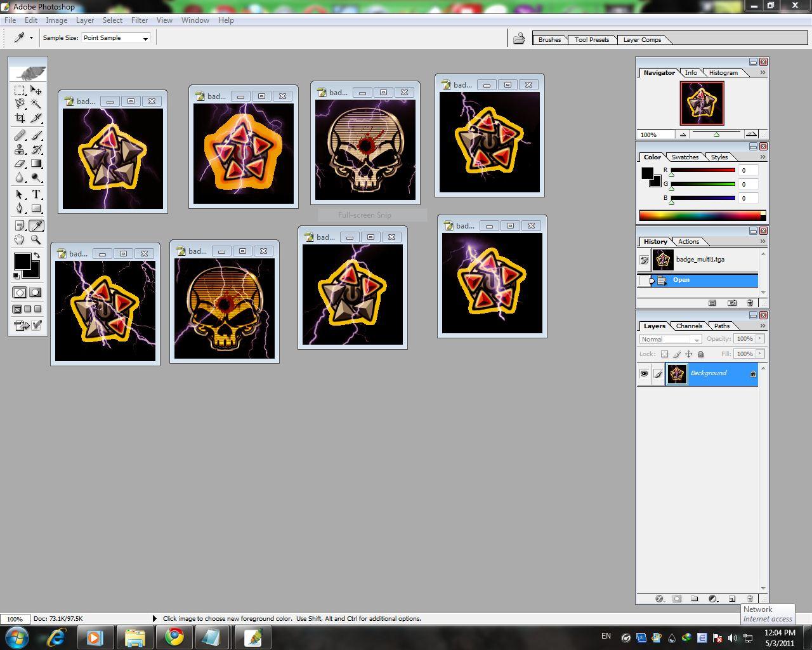Open the Sample Size dropdown
The height and width of the screenshot is (650, 812).
pyautogui.click(x=116, y=38)
